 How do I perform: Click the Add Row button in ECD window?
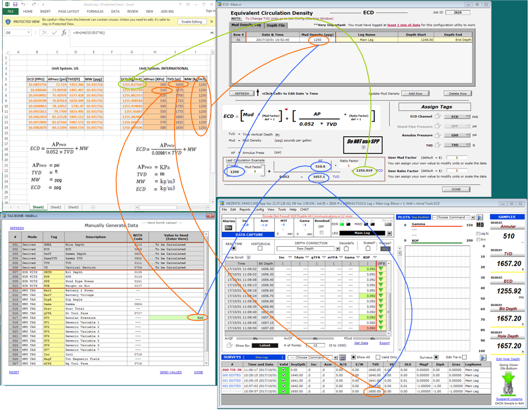click(x=415, y=93)
